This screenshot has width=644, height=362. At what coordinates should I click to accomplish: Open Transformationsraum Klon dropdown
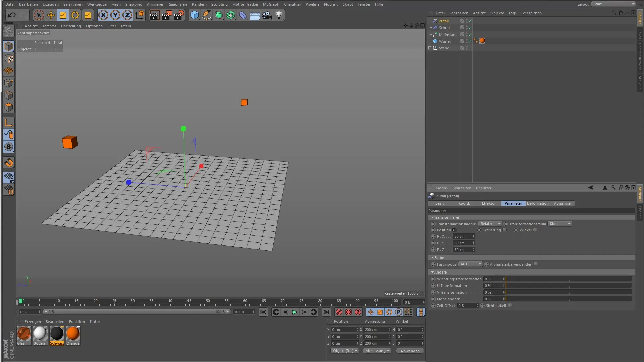560,224
